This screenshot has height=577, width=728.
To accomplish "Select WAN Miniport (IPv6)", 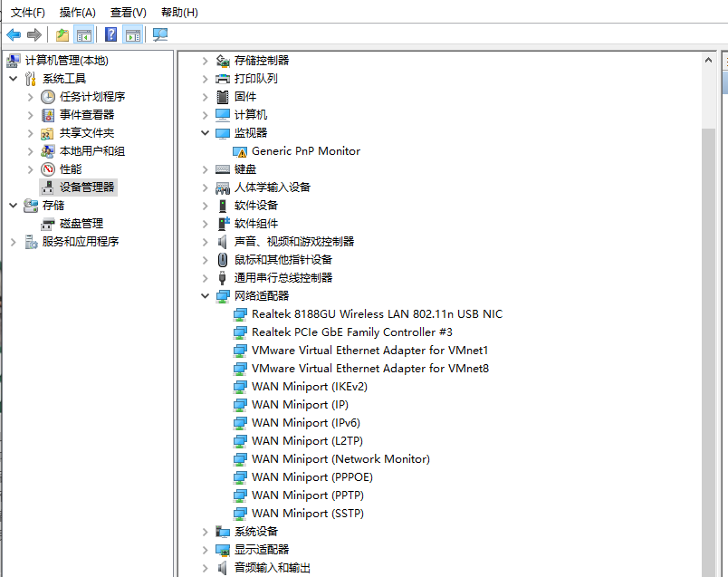I will tap(306, 423).
